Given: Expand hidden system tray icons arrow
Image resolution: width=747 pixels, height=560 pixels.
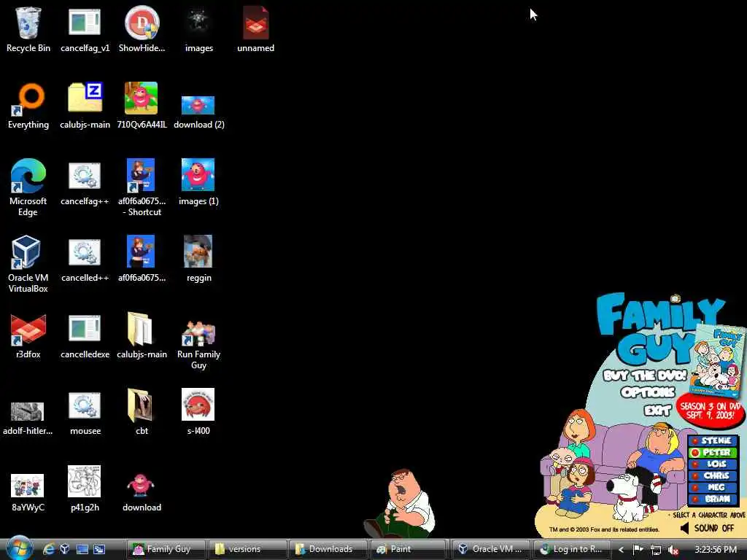Looking at the screenshot, I should click(622, 550).
